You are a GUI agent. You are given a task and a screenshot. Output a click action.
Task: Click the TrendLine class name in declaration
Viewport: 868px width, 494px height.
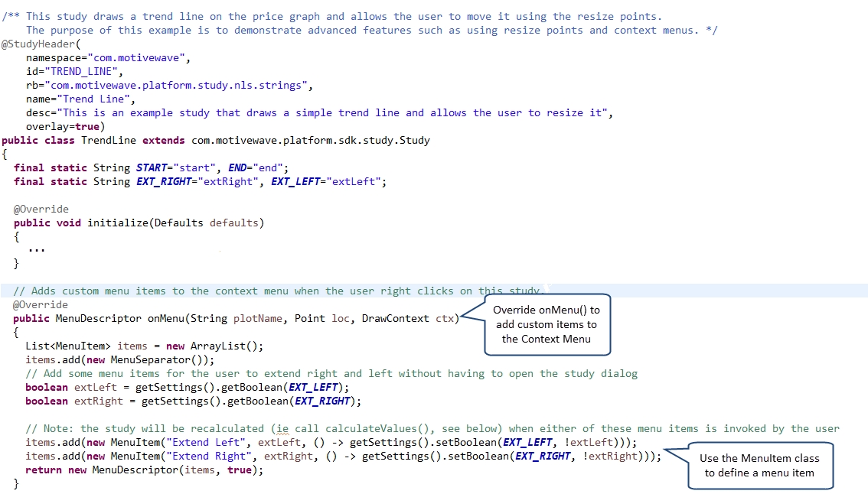pyautogui.click(x=109, y=141)
